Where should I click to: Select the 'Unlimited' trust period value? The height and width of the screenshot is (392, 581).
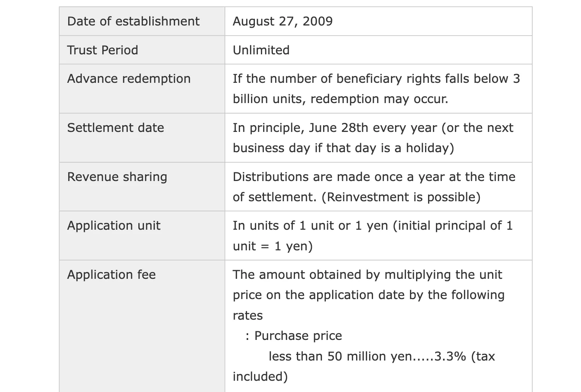[261, 50]
